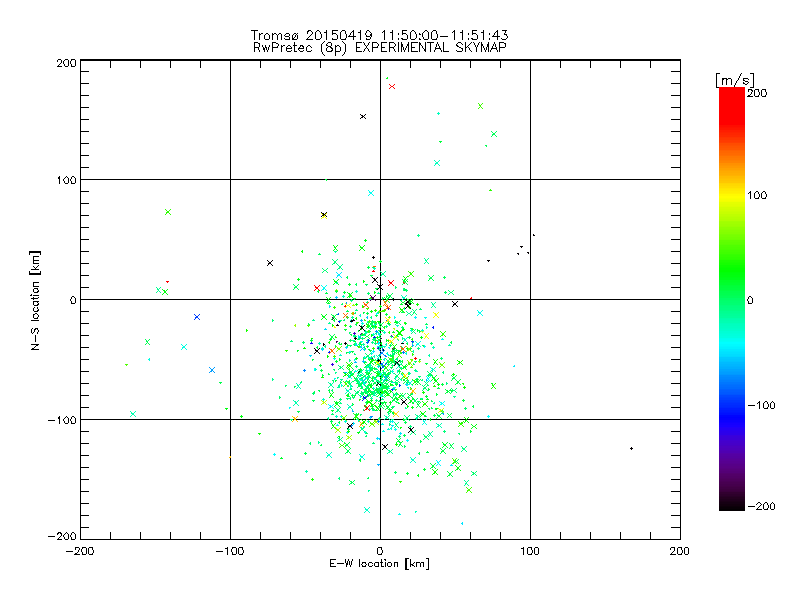The image size is (800, 600).
Task: Click the y-axis tick label "-100"
Action: click(63, 420)
